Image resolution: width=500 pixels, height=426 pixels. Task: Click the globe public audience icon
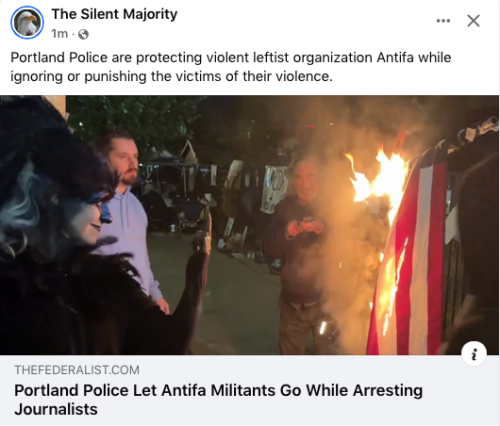click(83, 34)
